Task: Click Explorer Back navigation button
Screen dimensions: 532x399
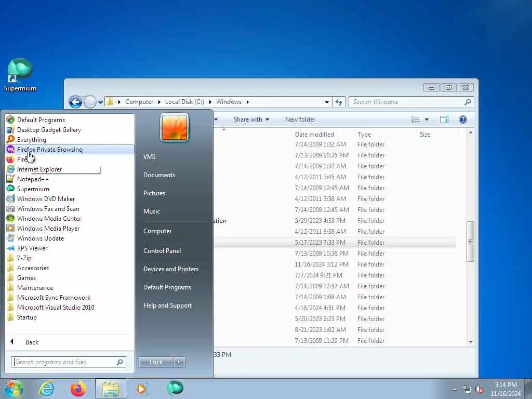Action: point(75,101)
